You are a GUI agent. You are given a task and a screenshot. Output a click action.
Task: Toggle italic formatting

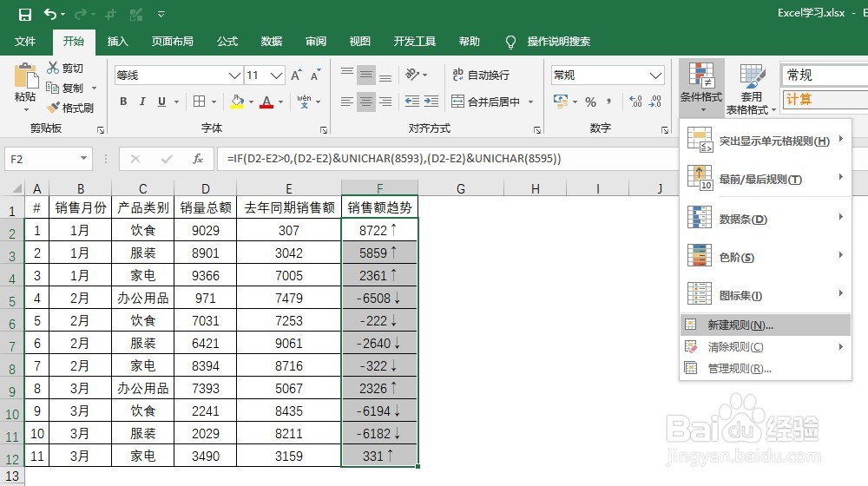pyautogui.click(x=142, y=102)
